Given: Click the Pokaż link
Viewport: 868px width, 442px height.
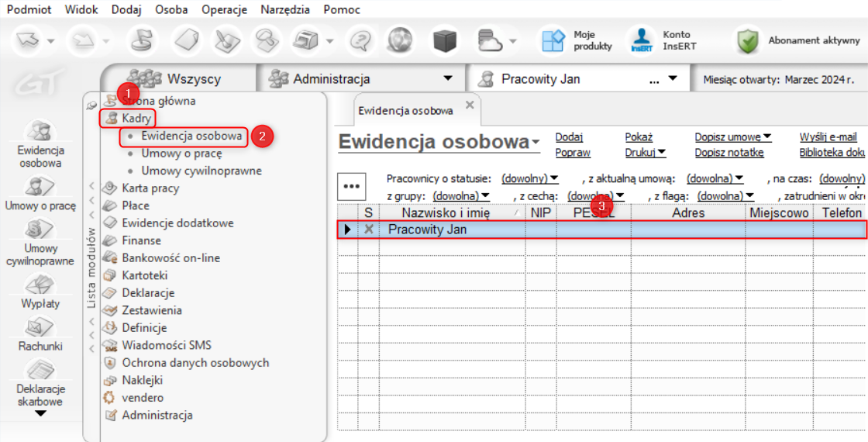Looking at the screenshot, I should 639,137.
